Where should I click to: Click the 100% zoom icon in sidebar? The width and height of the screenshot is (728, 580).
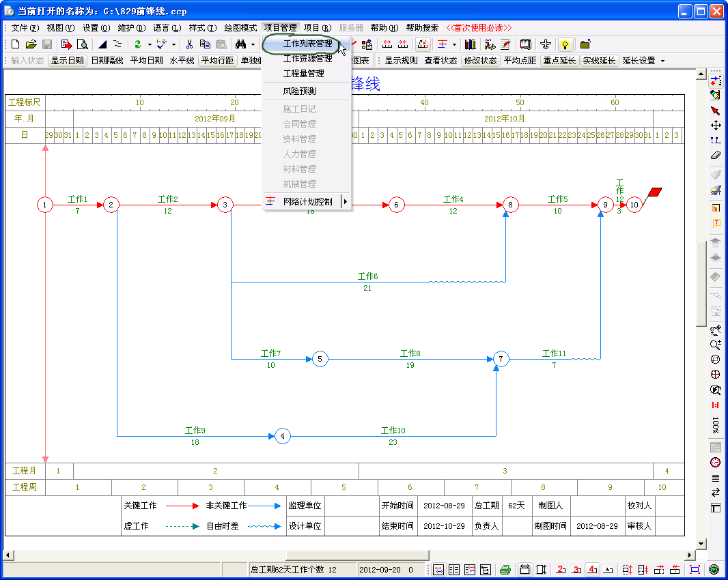[x=716, y=424]
